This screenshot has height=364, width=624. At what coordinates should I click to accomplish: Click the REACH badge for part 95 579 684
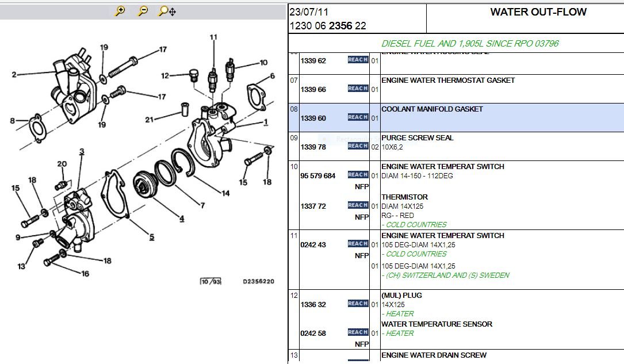click(x=358, y=175)
